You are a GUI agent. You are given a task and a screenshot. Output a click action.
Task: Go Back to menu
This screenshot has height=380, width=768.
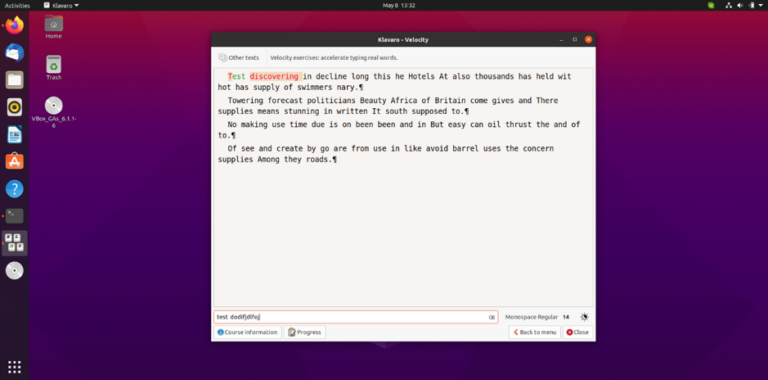pos(535,332)
